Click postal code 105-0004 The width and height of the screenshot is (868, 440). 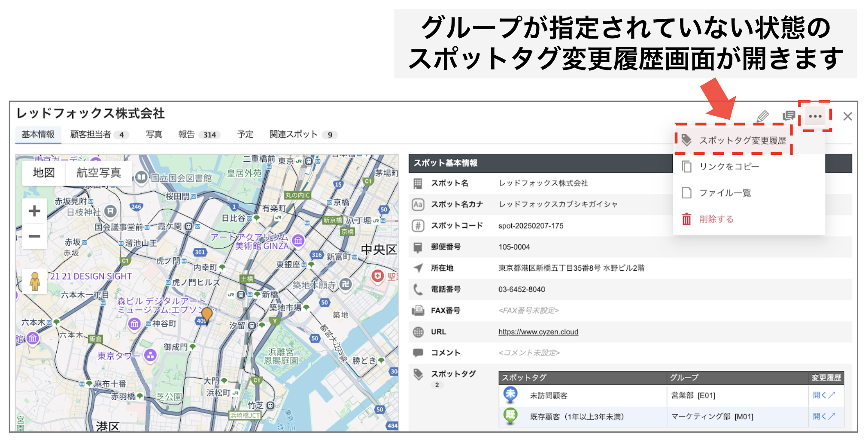[514, 247]
